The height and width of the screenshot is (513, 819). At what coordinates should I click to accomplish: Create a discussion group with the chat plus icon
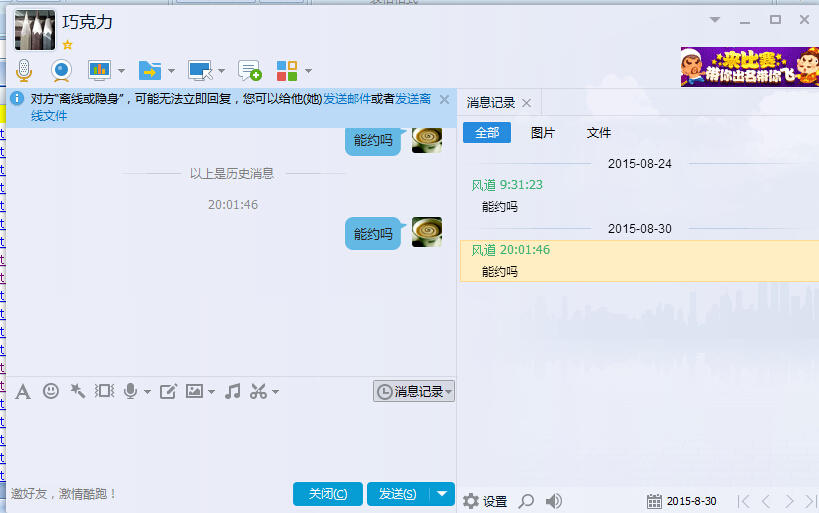[250, 70]
